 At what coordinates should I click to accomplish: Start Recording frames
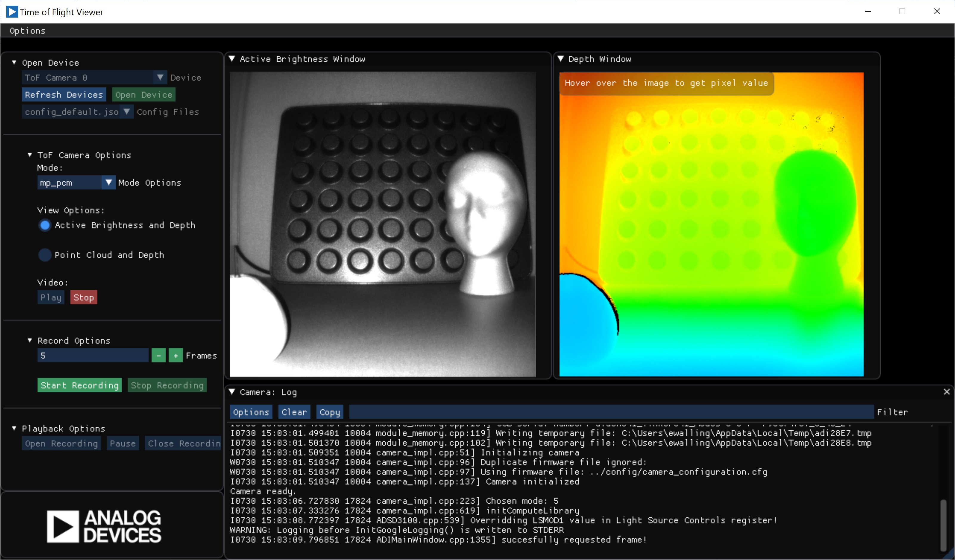coord(80,385)
